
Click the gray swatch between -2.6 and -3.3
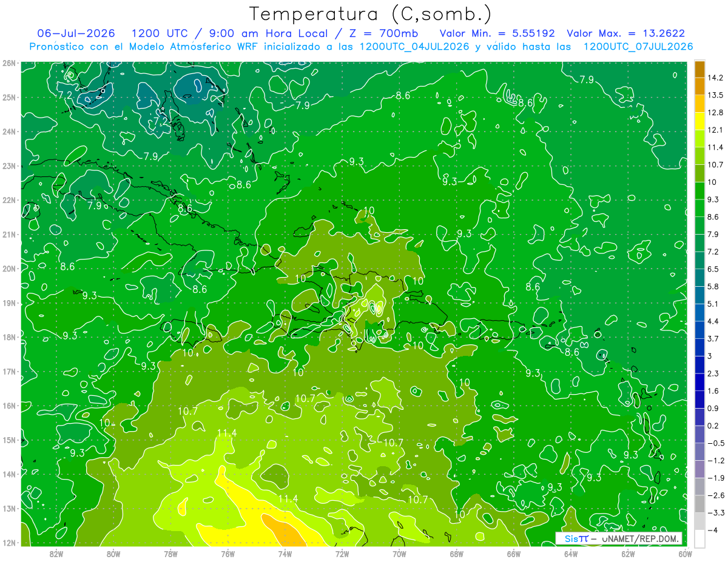coord(699,504)
